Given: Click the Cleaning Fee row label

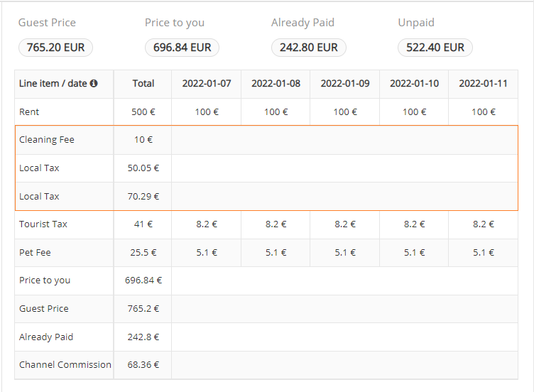Looking at the screenshot, I should [x=47, y=140].
